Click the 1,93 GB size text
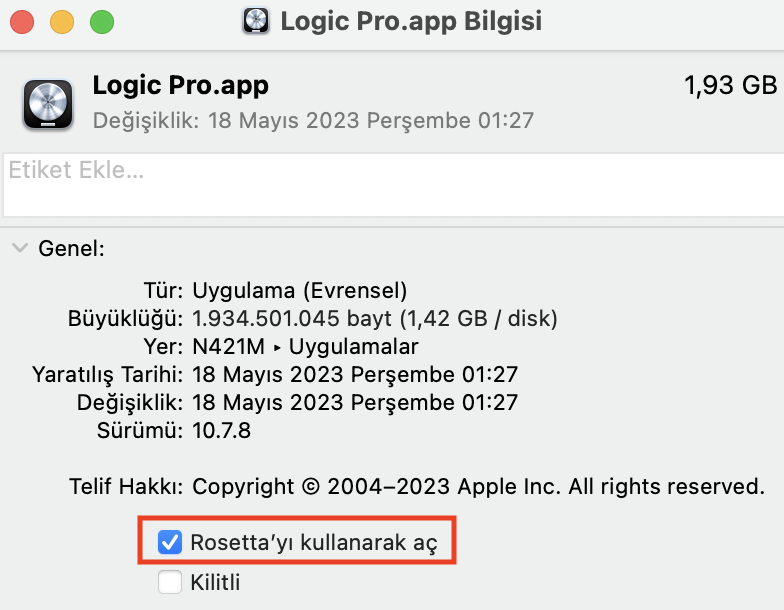784x610 pixels. (x=730, y=87)
